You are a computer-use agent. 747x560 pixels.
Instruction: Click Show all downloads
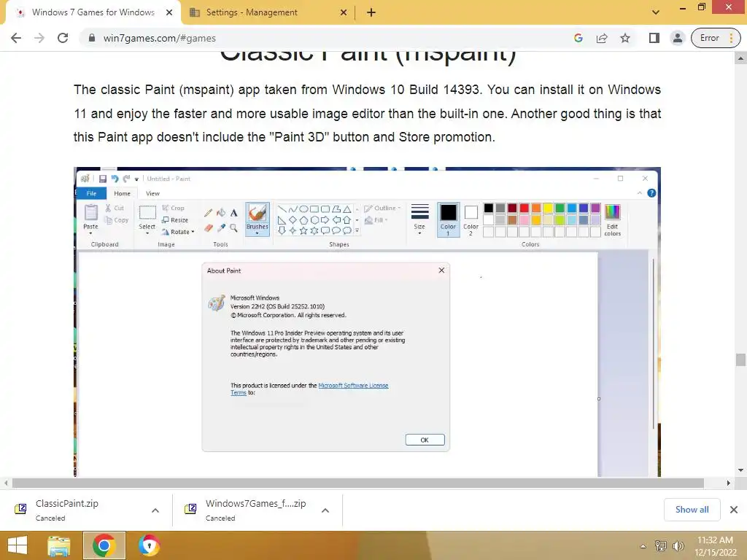pyautogui.click(x=692, y=510)
